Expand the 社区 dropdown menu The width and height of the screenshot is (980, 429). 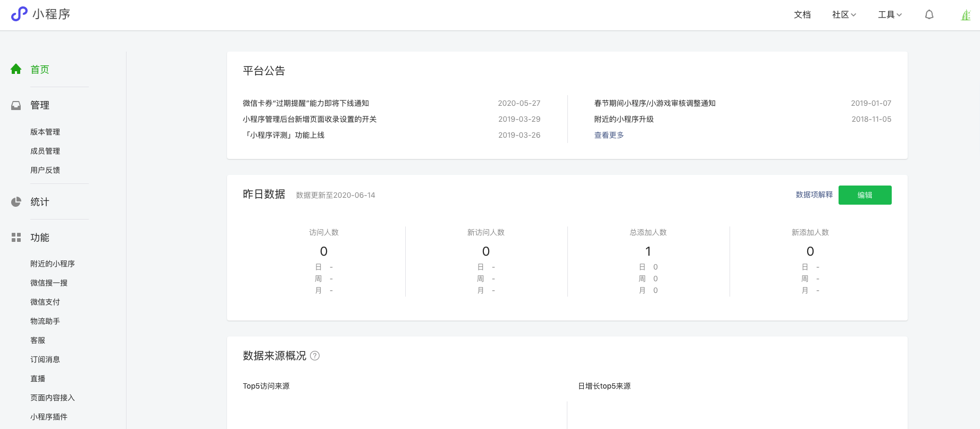point(844,15)
